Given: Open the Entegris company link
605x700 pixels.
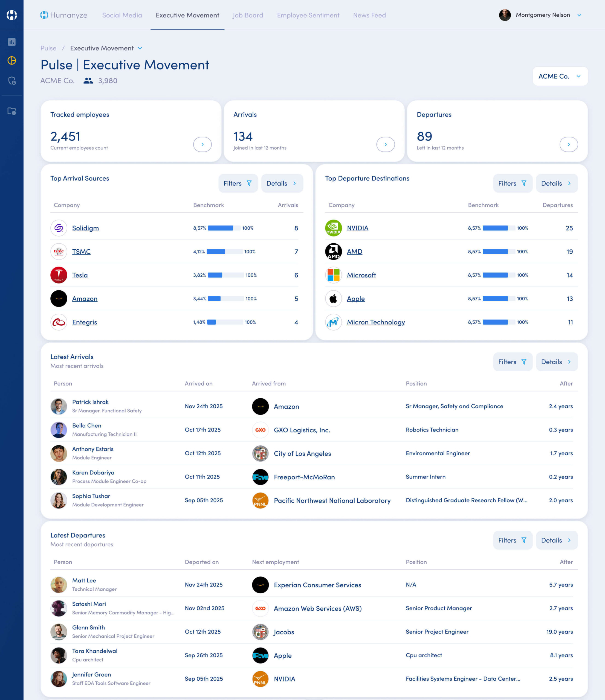Looking at the screenshot, I should [x=85, y=322].
